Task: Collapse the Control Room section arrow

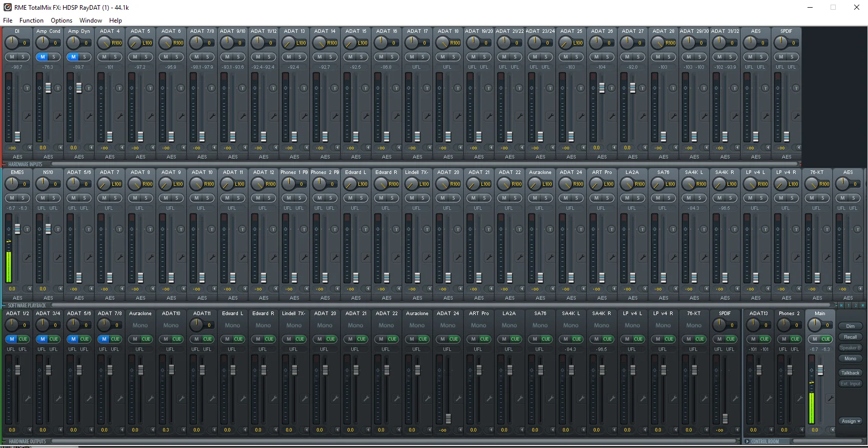Action: (748, 441)
